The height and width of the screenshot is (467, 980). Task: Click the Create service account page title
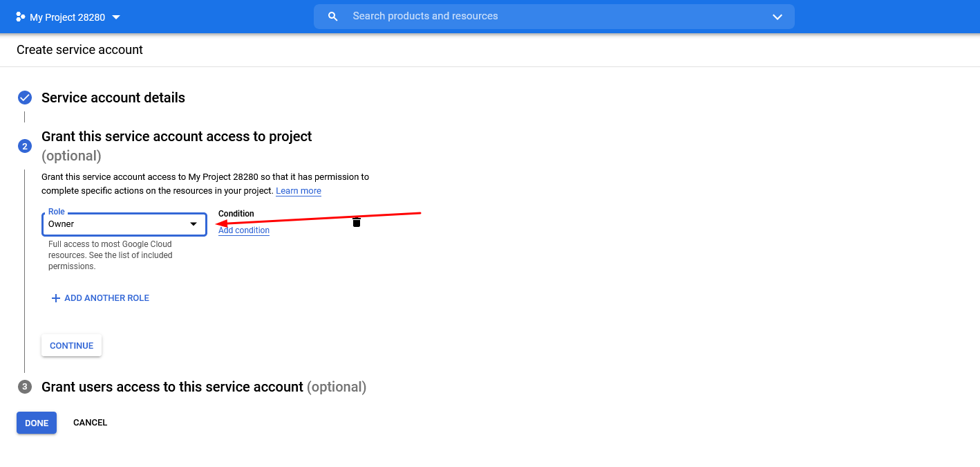79,50
